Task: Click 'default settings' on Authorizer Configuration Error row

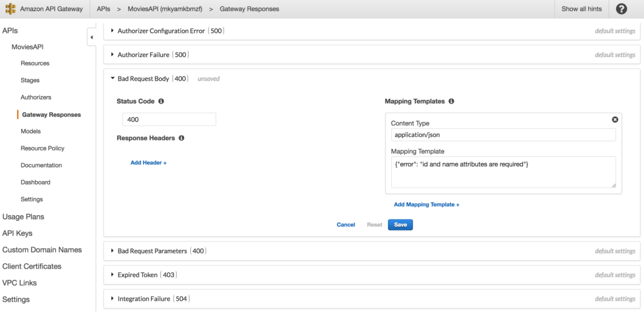Action: 615,31
